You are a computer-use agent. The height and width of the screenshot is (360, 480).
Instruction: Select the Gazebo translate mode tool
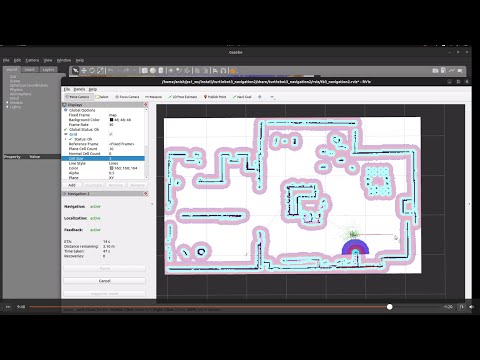pos(84,70)
